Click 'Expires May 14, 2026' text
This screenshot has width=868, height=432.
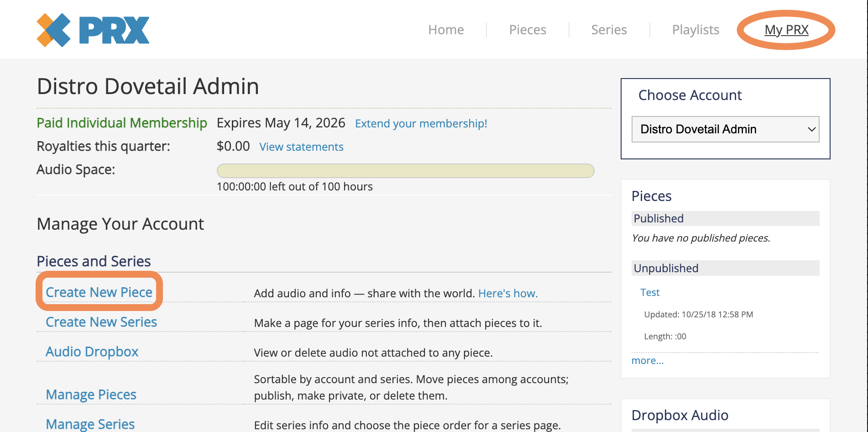281,123
